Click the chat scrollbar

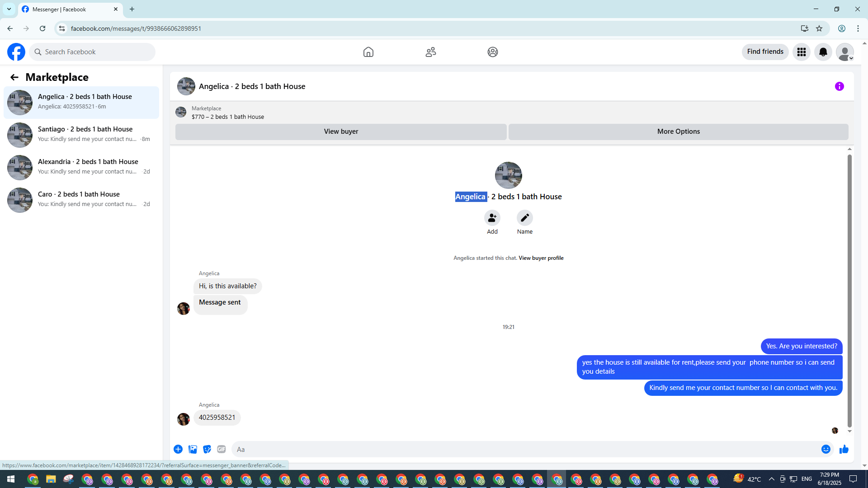849,290
